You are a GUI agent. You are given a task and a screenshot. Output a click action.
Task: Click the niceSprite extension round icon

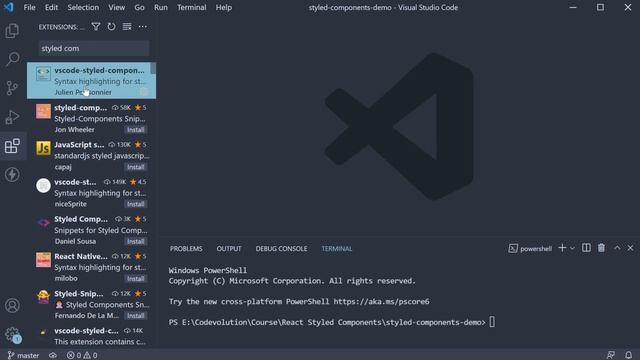pos(43,185)
